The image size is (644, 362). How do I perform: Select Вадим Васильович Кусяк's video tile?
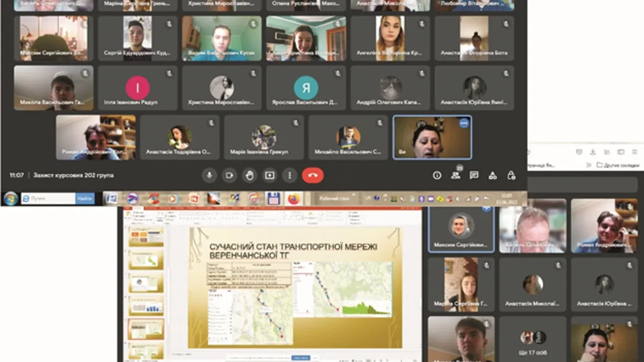(222, 39)
